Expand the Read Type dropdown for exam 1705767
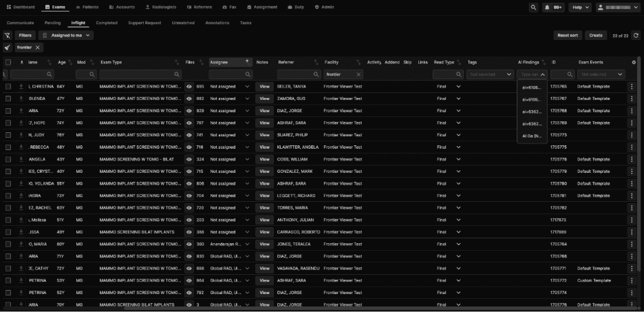644x312 pixels. click(x=458, y=98)
